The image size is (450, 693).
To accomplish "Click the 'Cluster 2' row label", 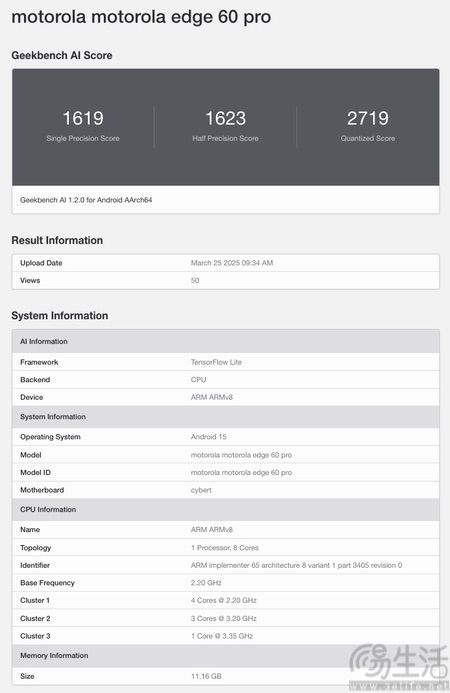I will point(35,618).
